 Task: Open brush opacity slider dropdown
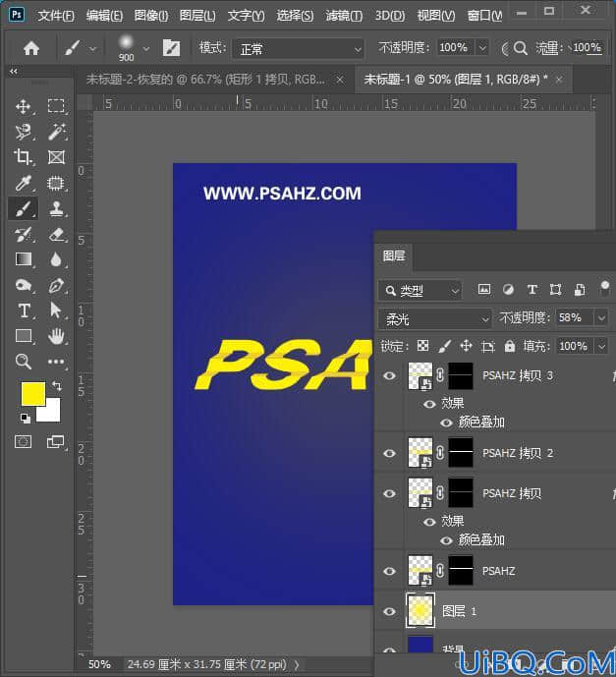coord(482,47)
